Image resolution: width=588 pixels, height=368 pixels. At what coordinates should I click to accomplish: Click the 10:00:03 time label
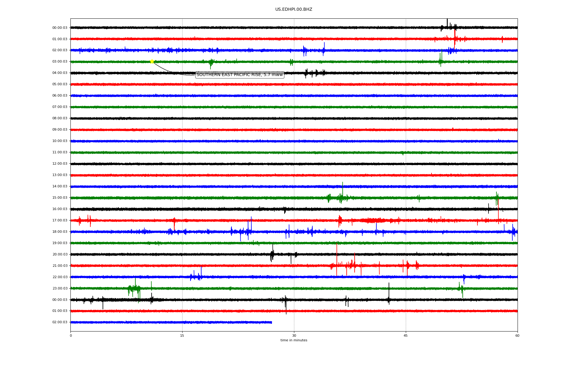(x=60, y=141)
